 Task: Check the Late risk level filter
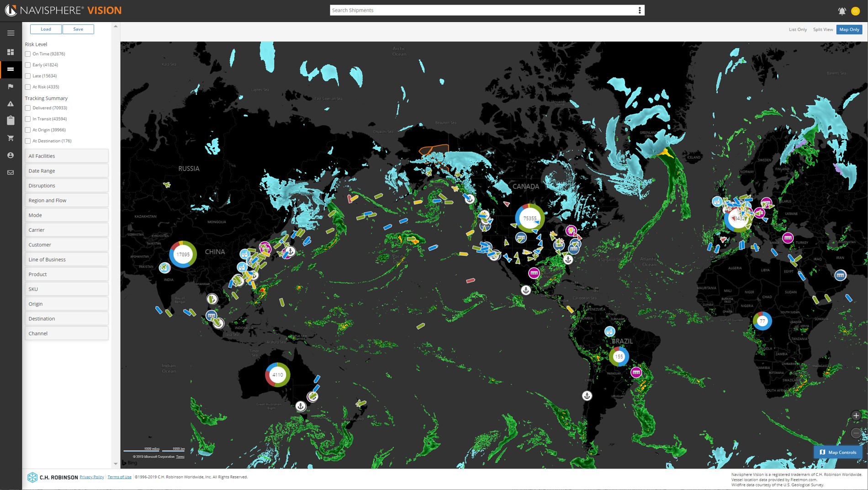(x=28, y=76)
